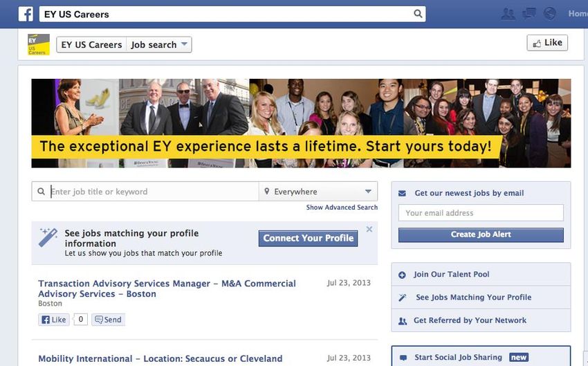Screen dimensions: 588x366
Task: Like the EY US Careers page
Action: [547, 43]
